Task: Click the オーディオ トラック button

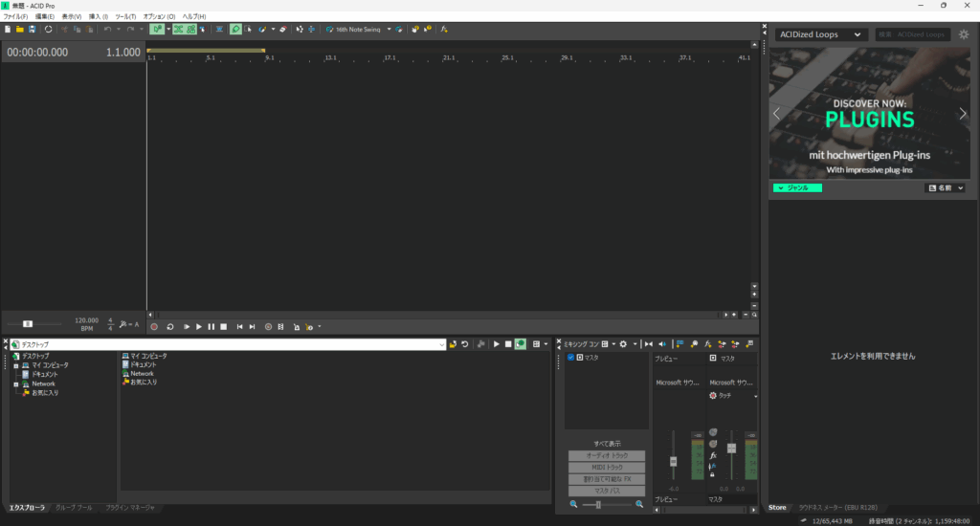Action: [606, 456]
